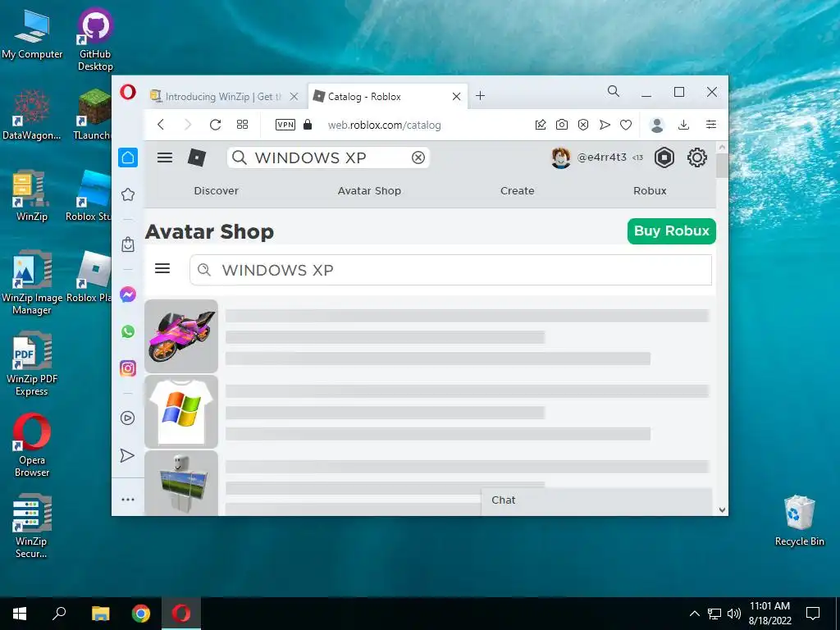The width and height of the screenshot is (840, 630).
Task: Open the pink motorcycle item thumbnail
Action: (x=181, y=336)
